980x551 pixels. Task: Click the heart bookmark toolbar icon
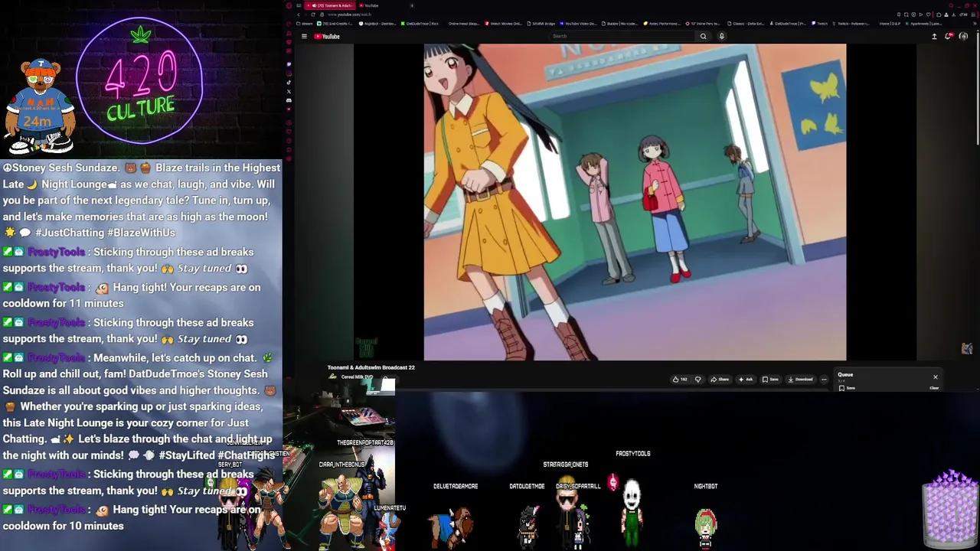(928, 15)
